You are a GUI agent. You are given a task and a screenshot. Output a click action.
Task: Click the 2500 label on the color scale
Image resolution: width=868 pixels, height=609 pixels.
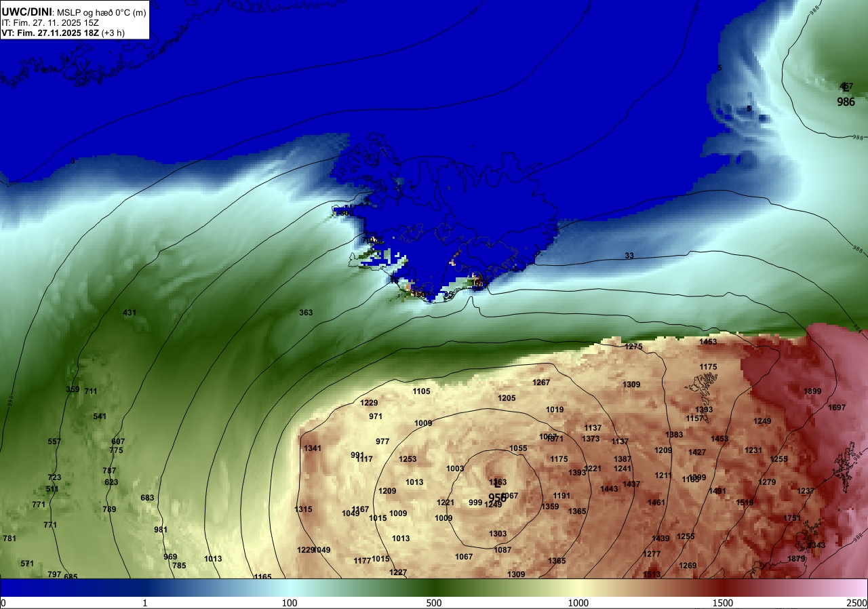click(x=857, y=603)
